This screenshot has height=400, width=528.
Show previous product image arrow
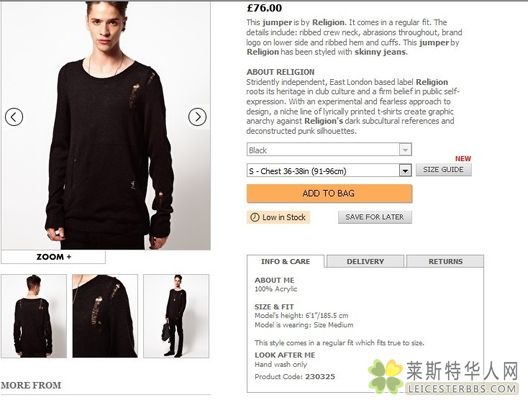(x=14, y=117)
